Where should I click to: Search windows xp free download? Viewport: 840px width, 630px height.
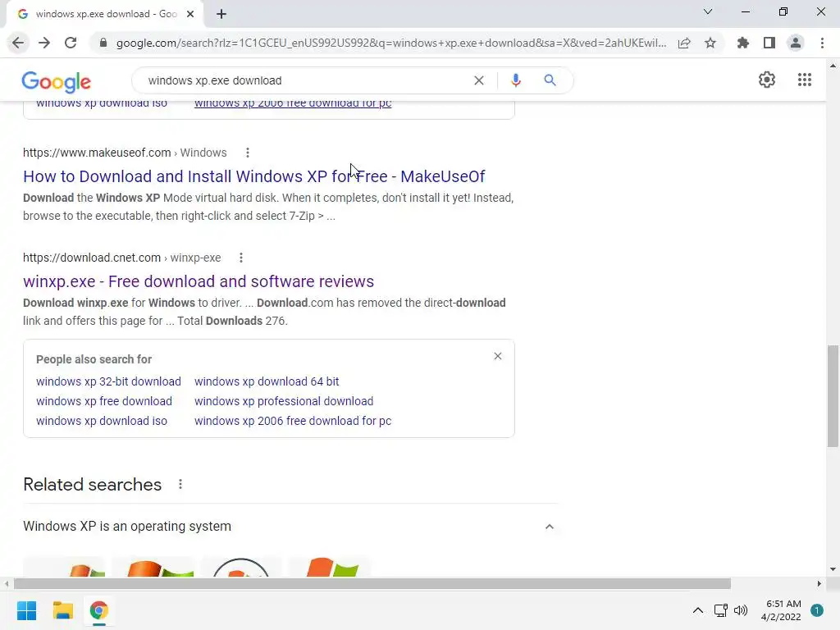tap(104, 401)
